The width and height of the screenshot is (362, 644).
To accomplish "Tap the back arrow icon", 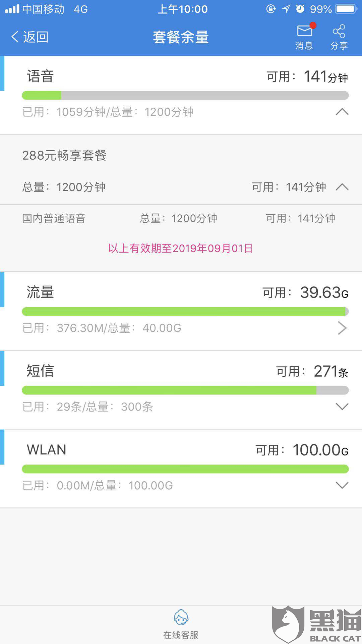I will pyautogui.click(x=15, y=37).
